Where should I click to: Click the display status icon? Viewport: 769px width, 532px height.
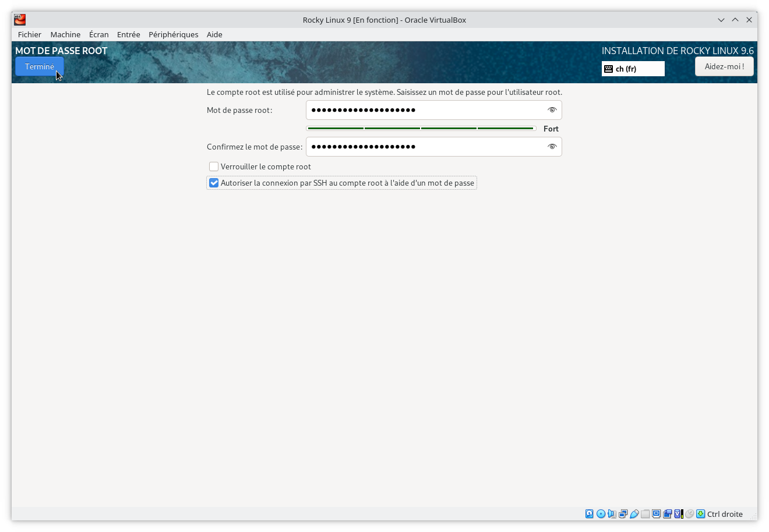click(x=656, y=514)
